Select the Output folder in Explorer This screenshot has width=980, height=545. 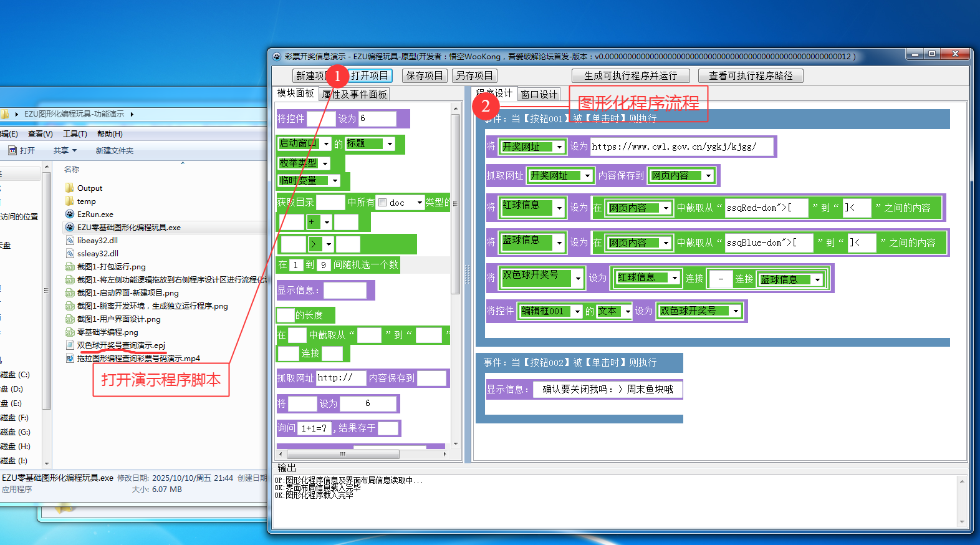tap(90, 188)
